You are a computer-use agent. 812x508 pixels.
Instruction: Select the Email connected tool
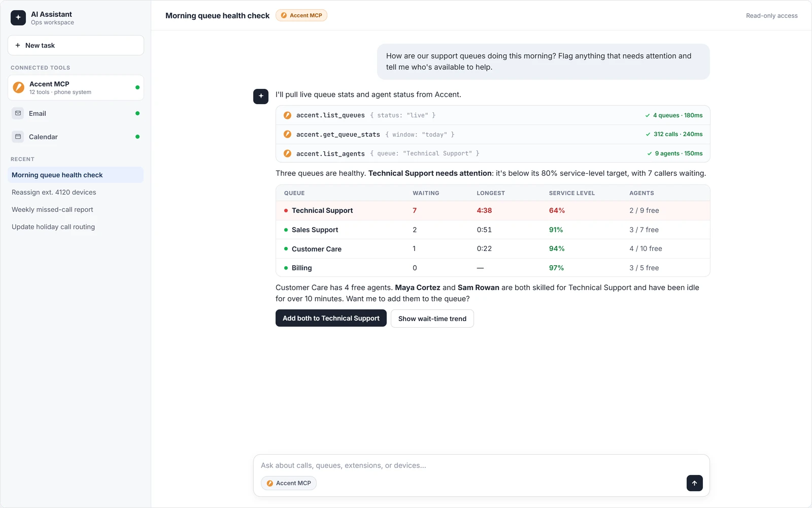76,113
